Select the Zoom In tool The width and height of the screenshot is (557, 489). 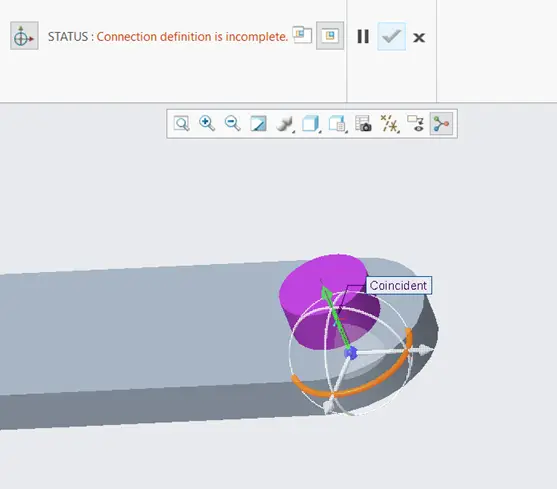click(207, 124)
